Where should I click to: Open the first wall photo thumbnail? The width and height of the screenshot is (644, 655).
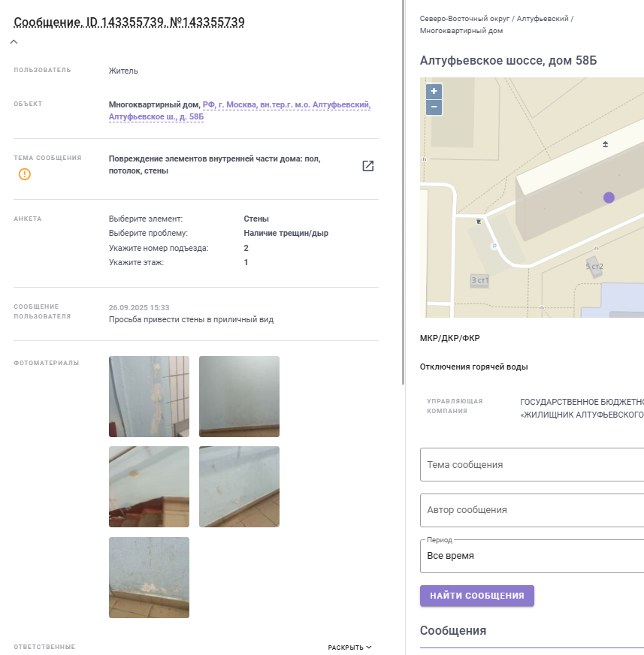(x=149, y=397)
